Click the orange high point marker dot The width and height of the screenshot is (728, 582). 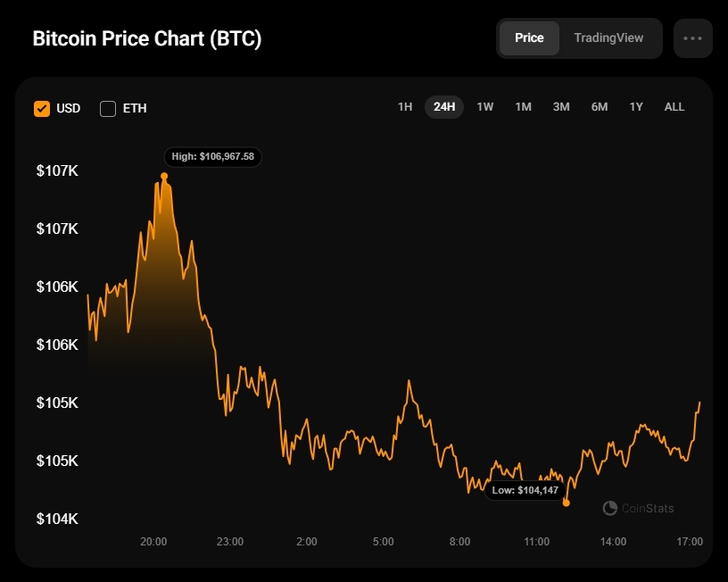(x=164, y=176)
